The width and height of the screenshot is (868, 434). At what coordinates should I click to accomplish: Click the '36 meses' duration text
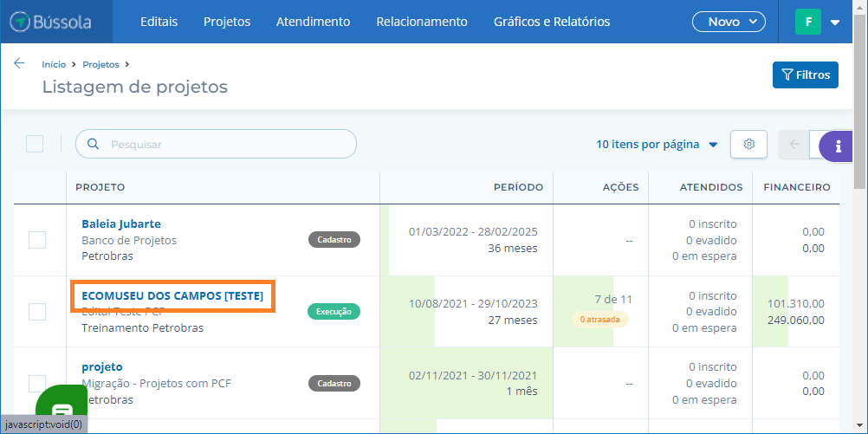pos(513,249)
